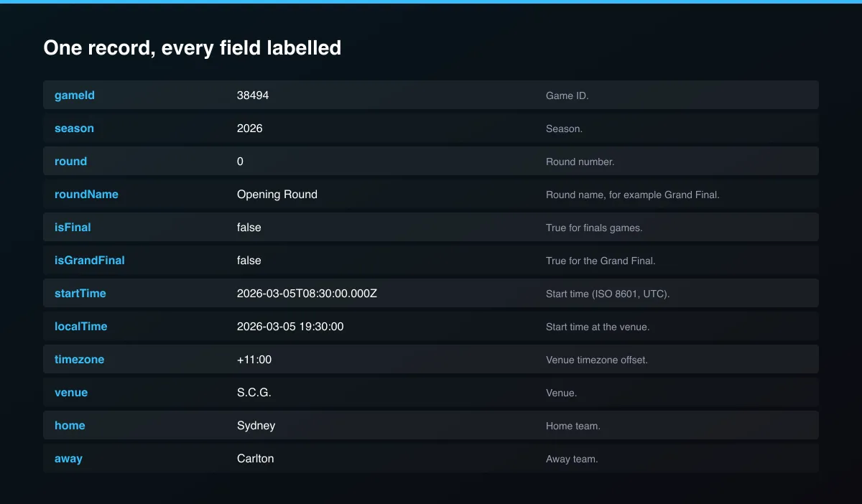Click the away field name
862x504 pixels.
68,459
